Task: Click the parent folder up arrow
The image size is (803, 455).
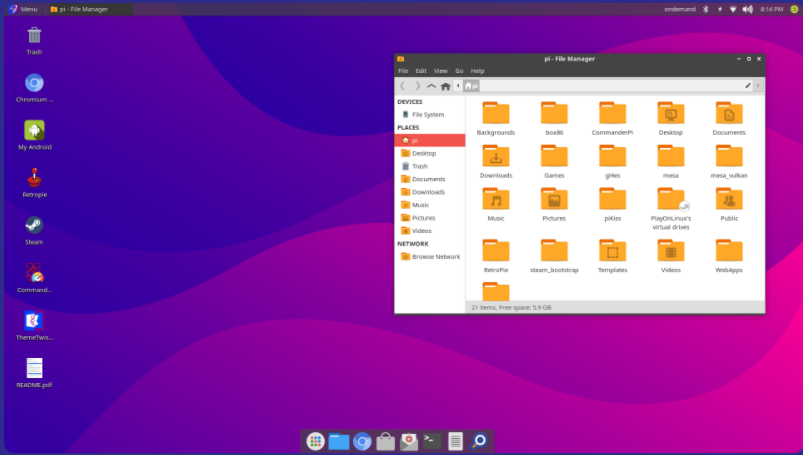Action: click(x=431, y=86)
